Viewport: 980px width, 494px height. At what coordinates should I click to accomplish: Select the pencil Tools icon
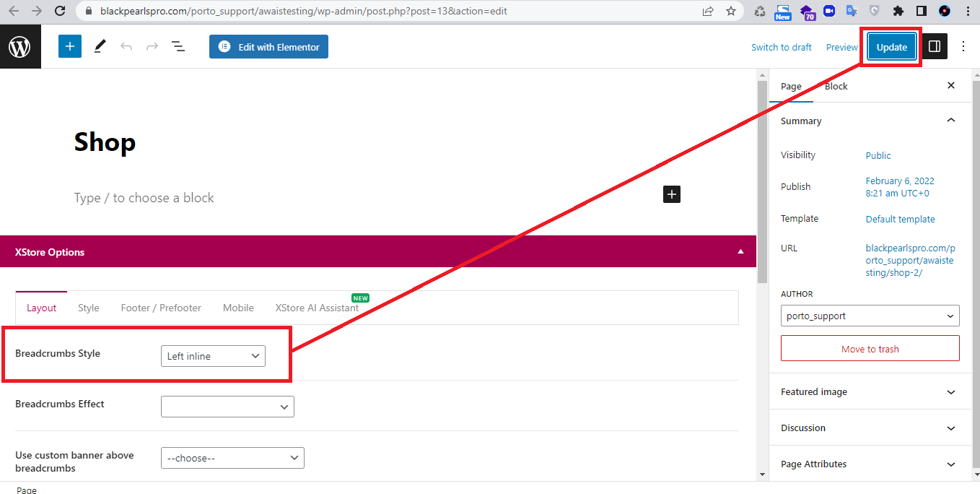tap(100, 47)
